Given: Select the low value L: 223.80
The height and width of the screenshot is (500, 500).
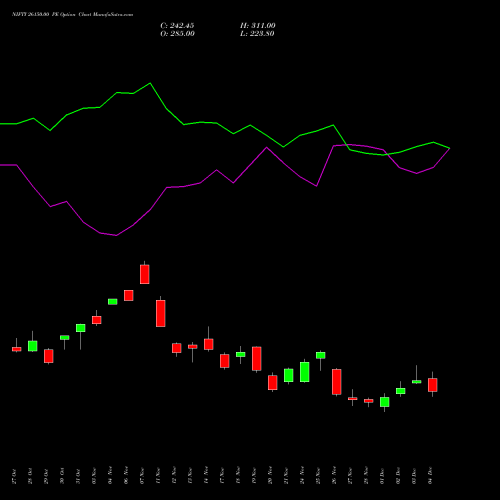Looking at the screenshot, I should [x=257, y=34].
